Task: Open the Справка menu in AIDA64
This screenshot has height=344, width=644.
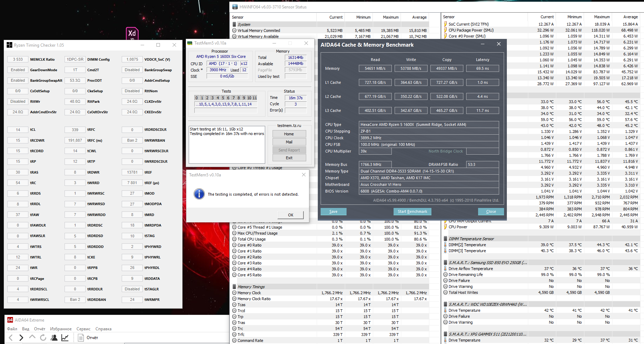Action: [x=103, y=329]
